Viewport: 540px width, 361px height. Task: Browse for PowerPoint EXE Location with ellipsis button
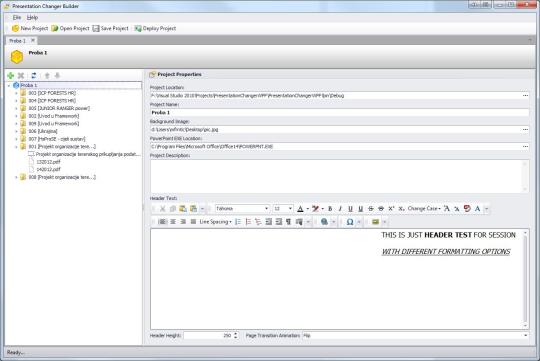[x=525, y=146]
